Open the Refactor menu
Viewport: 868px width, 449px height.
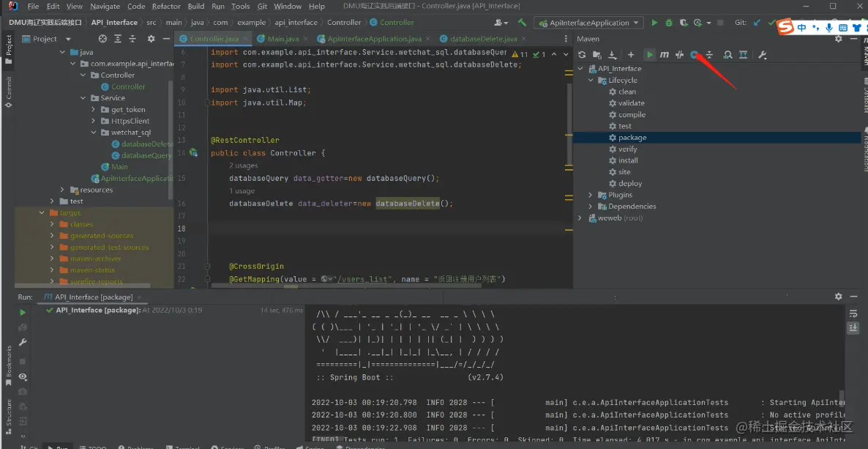[x=166, y=6]
